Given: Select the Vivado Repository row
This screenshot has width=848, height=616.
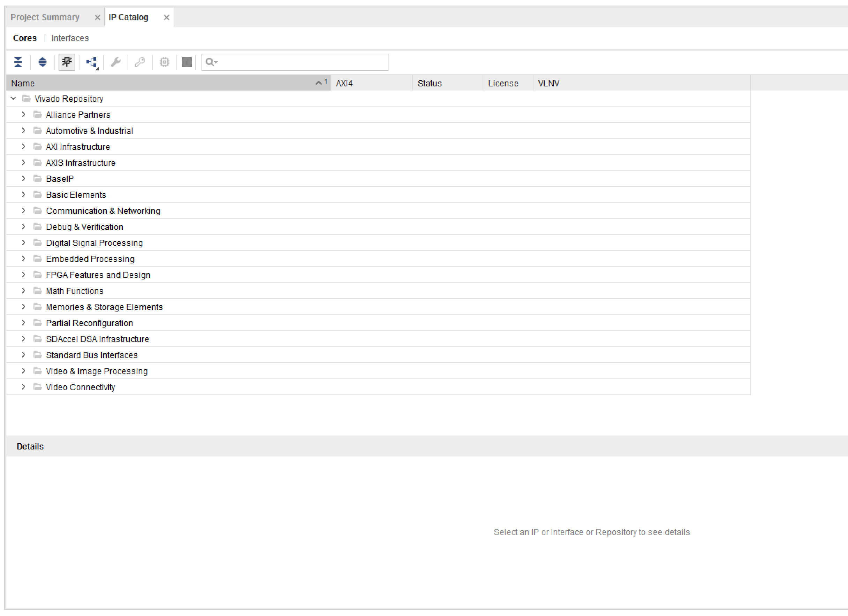Looking at the screenshot, I should click(x=378, y=99).
